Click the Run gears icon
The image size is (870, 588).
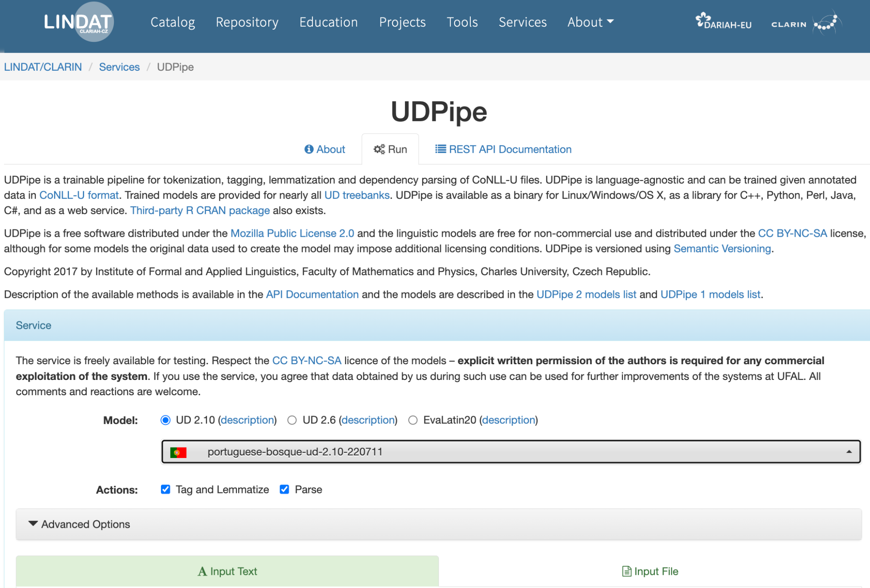[379, 150]
